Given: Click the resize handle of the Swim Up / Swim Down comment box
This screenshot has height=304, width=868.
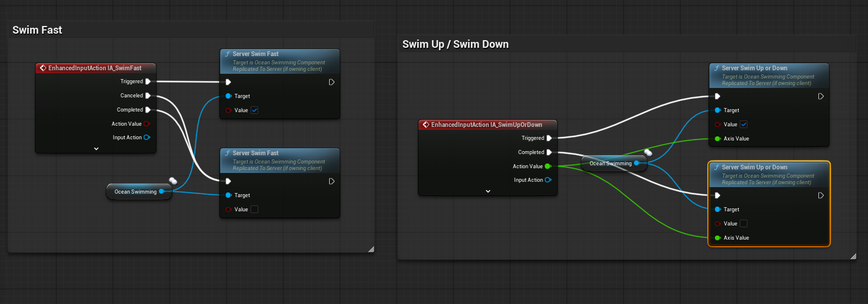Looking at the screenshot, I should click(853, 256).
